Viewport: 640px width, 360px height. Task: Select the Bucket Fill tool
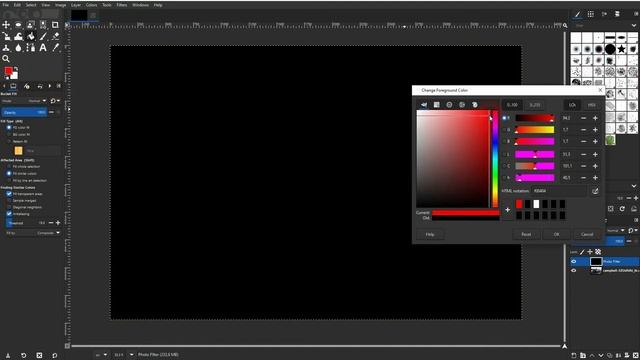pos(31,36)
